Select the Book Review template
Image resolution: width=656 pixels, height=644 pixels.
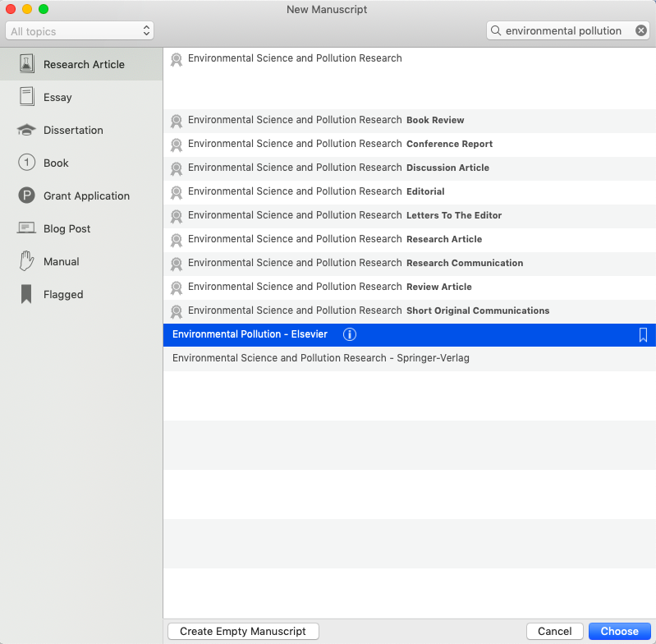click(x=410, y=121)
